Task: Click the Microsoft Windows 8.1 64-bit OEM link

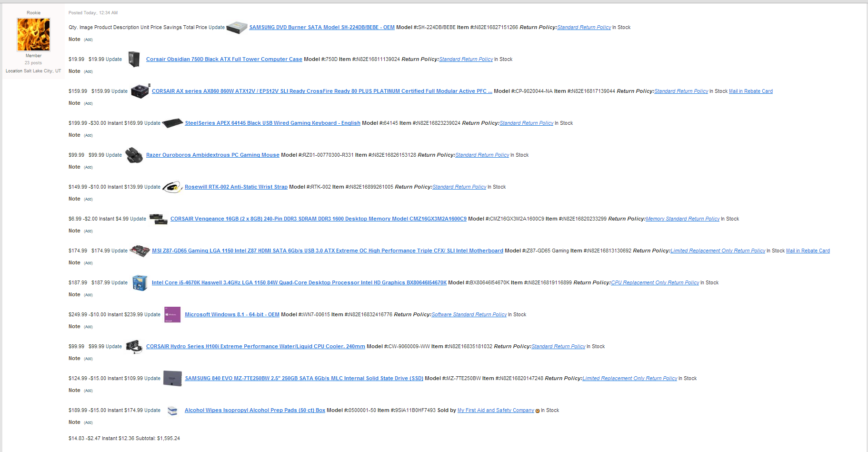Action: coord(232,315)
